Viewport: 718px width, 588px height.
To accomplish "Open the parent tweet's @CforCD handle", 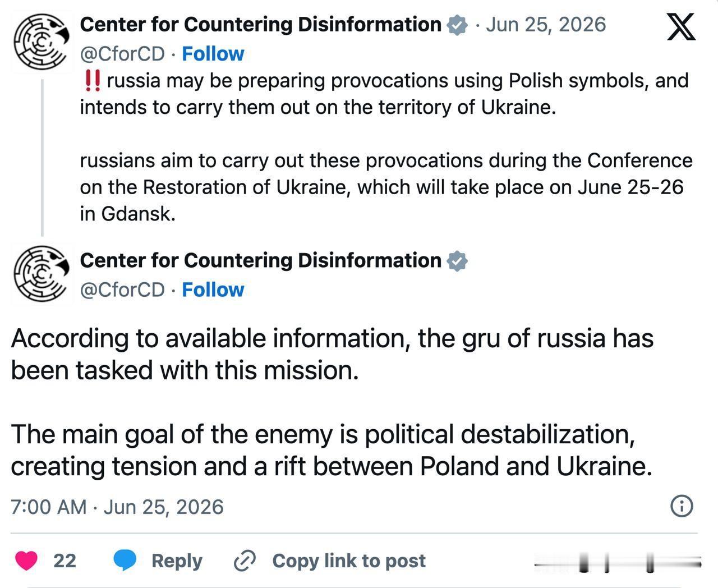I will (x=123, y=54).
